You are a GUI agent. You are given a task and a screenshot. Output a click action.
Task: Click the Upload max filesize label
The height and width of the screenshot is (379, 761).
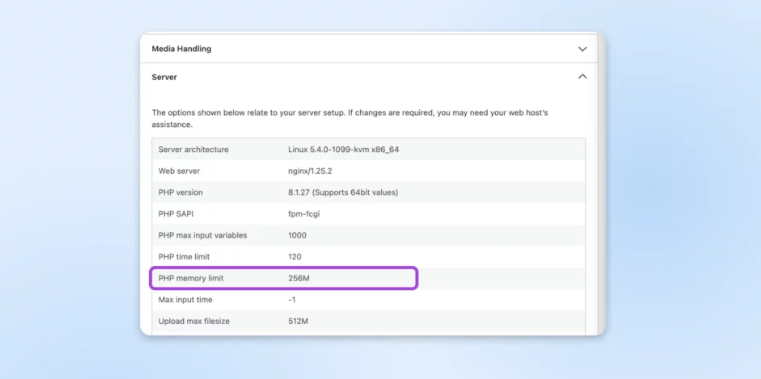click(x=194, y=321)
